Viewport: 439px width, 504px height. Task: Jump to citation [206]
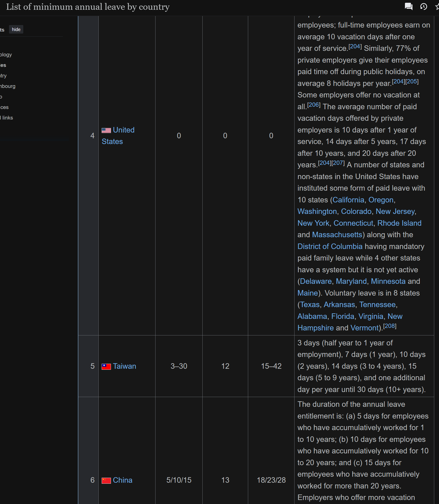pyautogui.click(x=314, y=105)
